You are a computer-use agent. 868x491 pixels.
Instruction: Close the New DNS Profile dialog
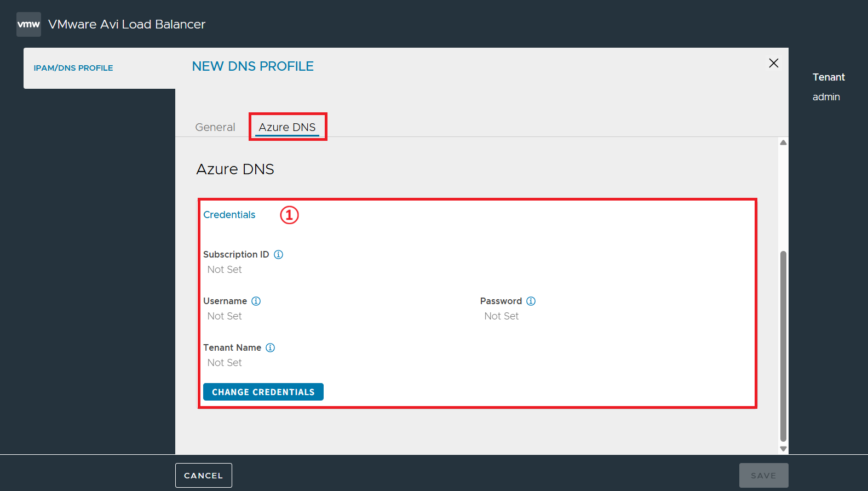click(773, 63)
